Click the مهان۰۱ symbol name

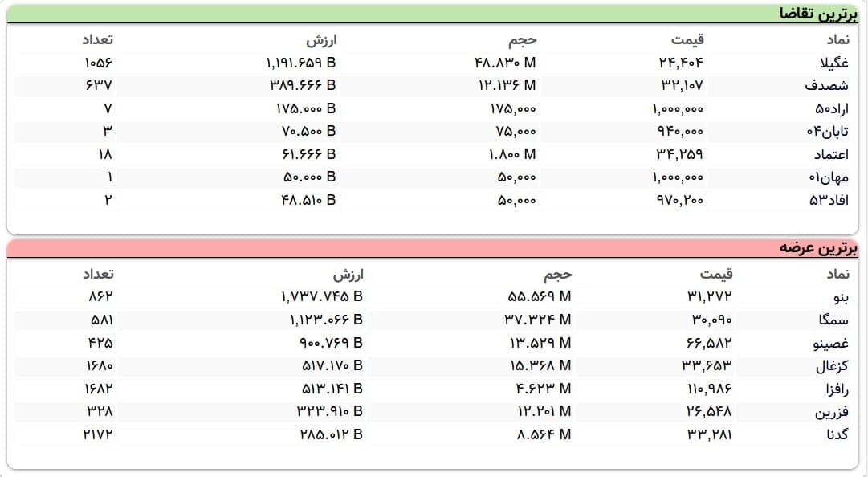click(x=829, y=177)
